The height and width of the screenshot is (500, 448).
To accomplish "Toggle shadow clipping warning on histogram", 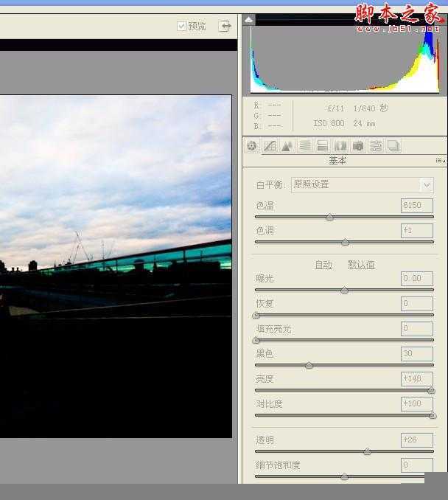I will click(248, 20).
